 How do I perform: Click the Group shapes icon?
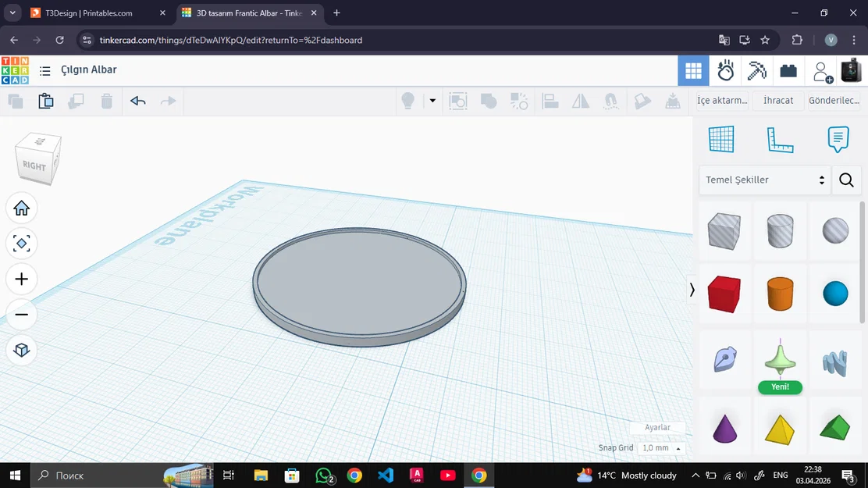point(488,101)
